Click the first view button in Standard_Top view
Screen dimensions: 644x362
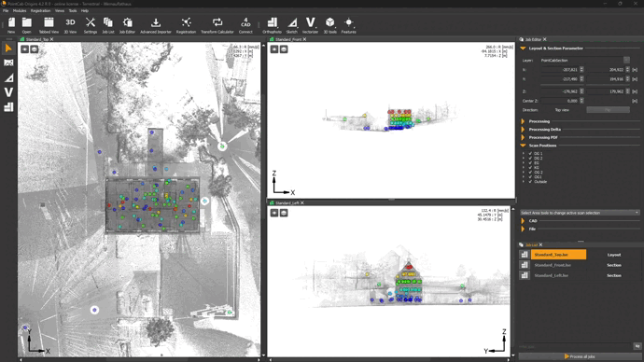coord(24,49)
